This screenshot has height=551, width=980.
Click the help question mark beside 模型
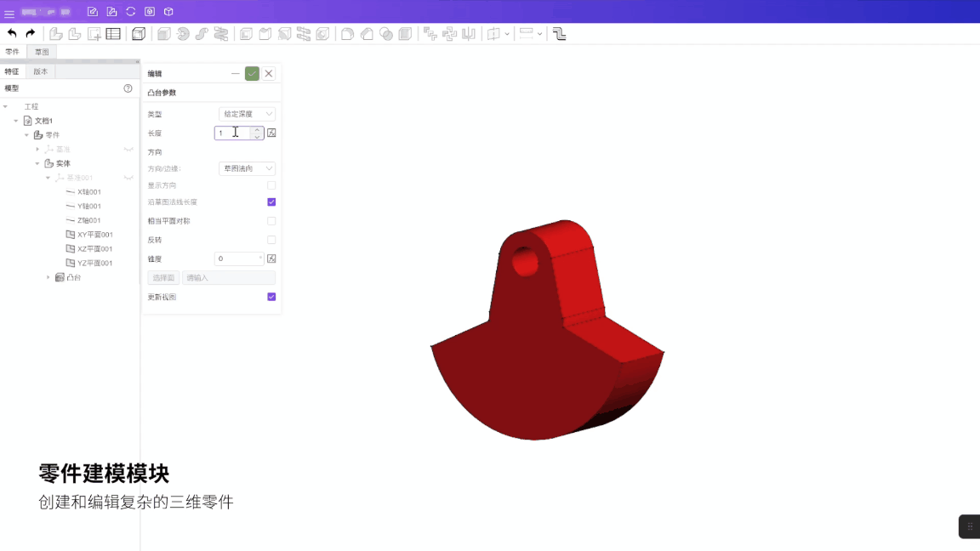pos(128,88)
